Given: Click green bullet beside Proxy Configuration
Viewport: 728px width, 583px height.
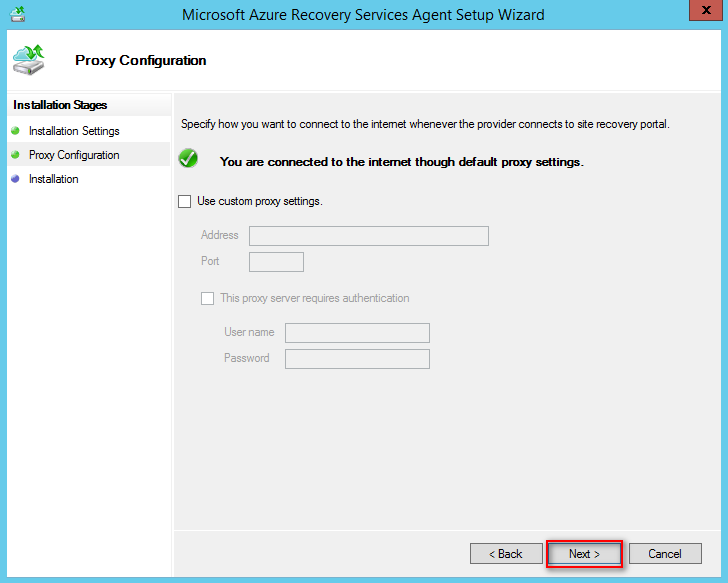Looking at the screenshot, I should click(x=15, y=155).
